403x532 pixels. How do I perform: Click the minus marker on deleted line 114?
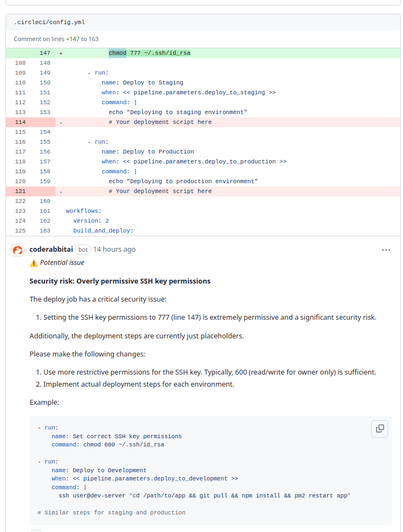pos(61,122)
